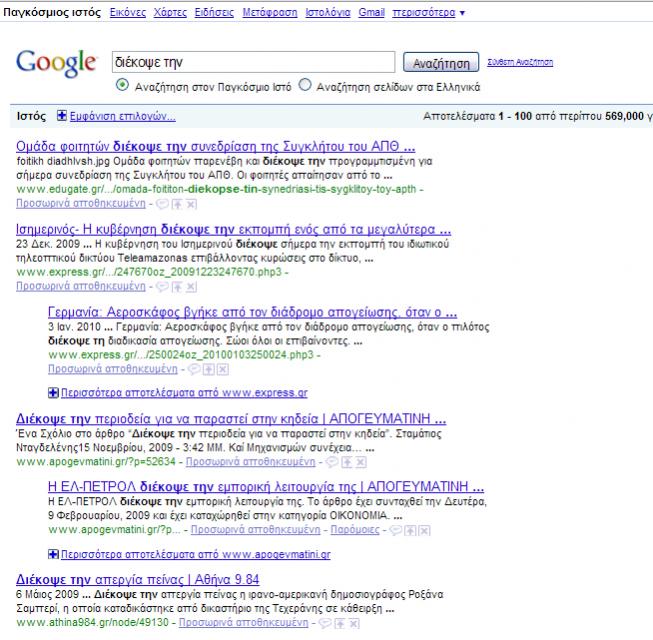The image size is (653, 640).
Task: Open cached page of athina984.gr result
Action: (244, 623)
